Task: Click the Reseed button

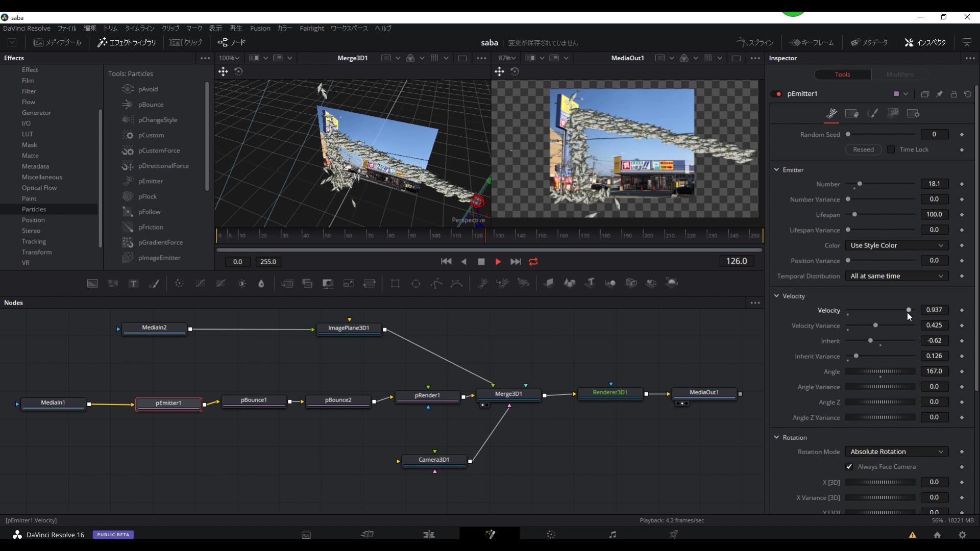Action: coord(863,149)
